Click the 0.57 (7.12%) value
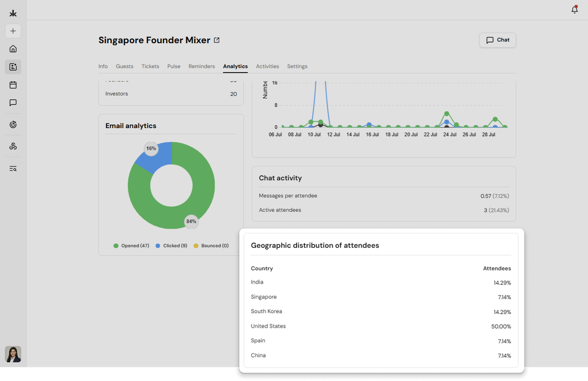Screen dimensions: 588x381 [x=495, y=196]
